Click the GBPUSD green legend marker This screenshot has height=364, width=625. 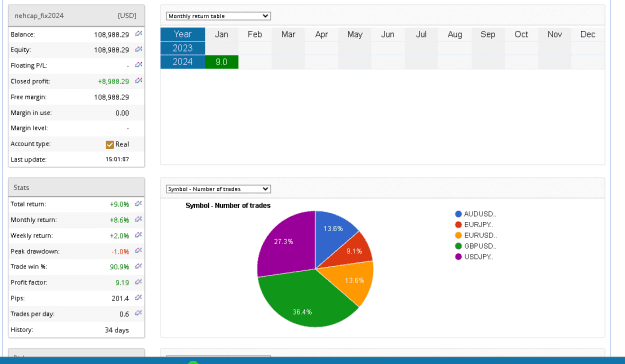[x=458, y=246]
